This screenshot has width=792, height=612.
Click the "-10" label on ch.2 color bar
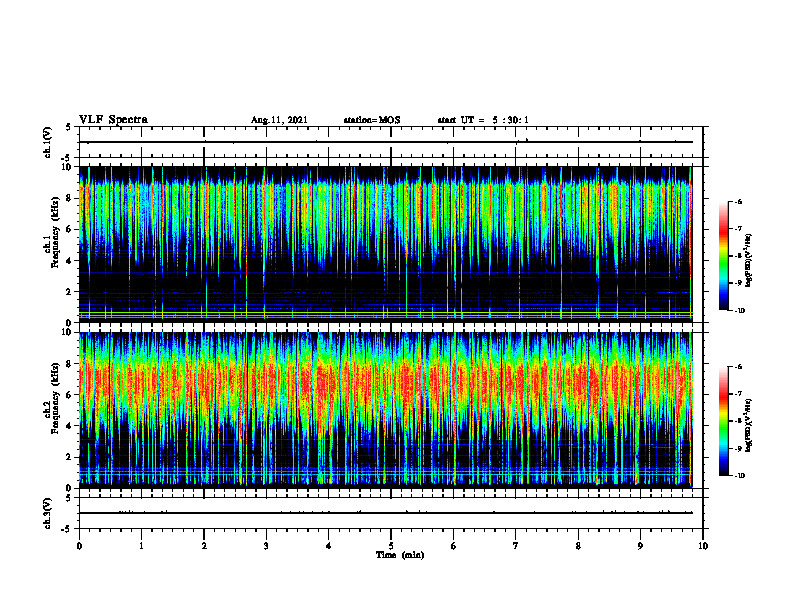pos(739,476)
